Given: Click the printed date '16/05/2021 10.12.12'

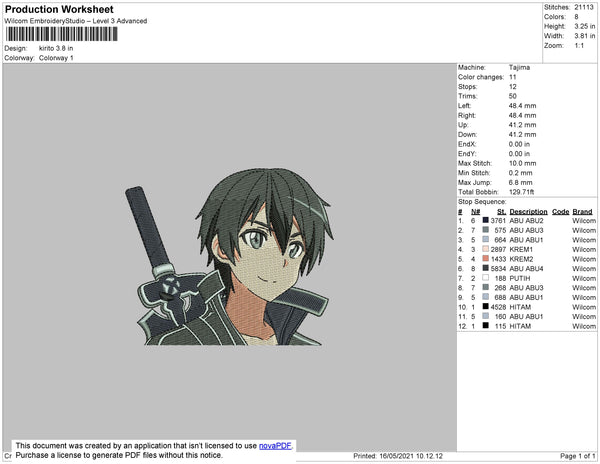Looking at the screenshot, I should tap(411, 456).
